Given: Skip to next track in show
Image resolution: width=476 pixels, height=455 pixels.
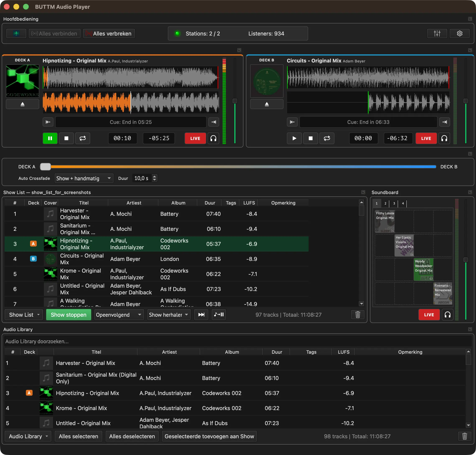Looking at the screenshot, I should (201, 315).
